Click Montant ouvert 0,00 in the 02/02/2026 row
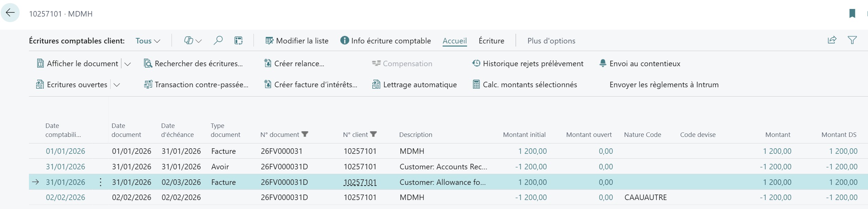The width and height of the screenshot is (868, 209). (x=606, y=197)
